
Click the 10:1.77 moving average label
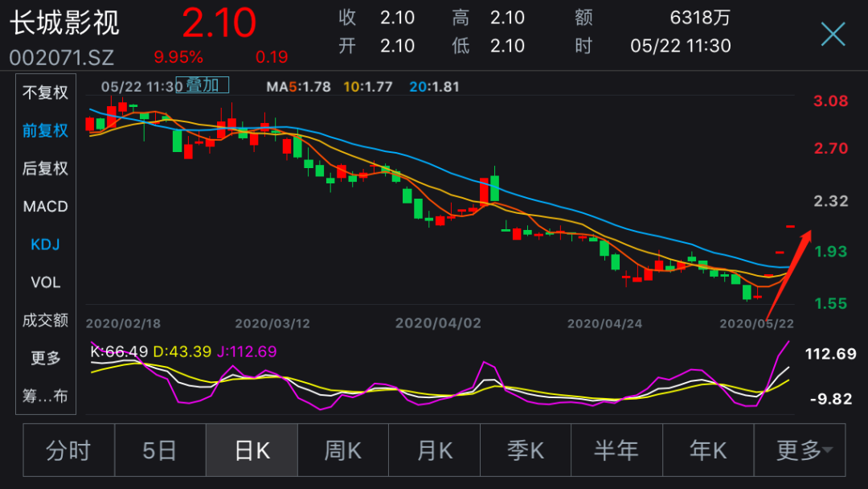coord(368,87)
